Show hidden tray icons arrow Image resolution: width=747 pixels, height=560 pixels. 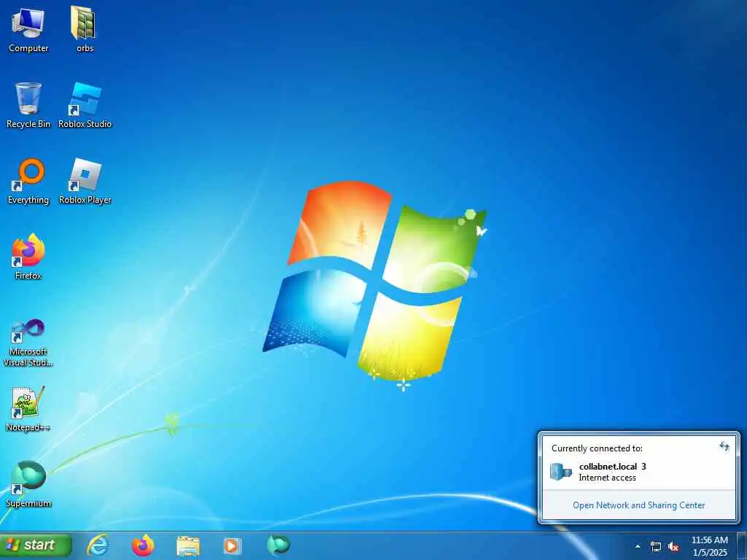coord(638,546)
